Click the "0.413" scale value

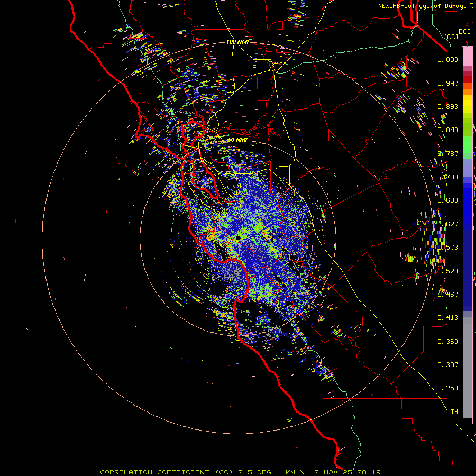coord(448,318)
